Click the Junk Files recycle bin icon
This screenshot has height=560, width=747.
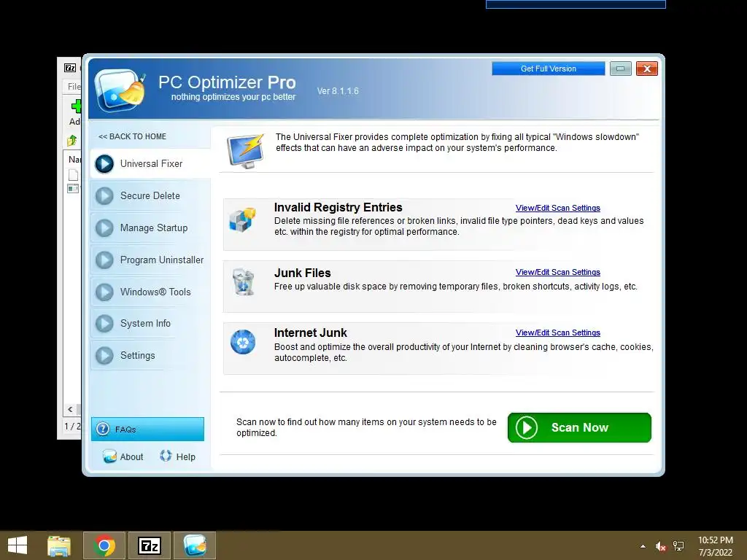pos(244,282)
